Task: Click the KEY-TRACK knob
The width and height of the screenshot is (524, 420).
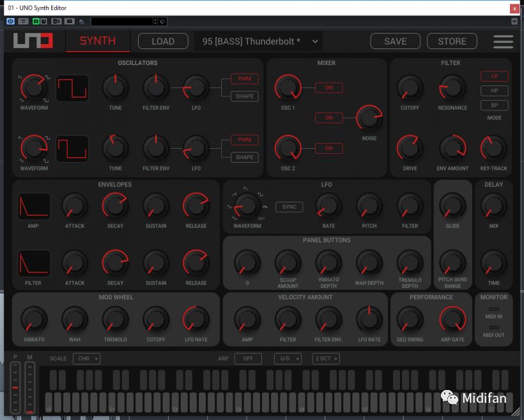Action: coord(493,149)
